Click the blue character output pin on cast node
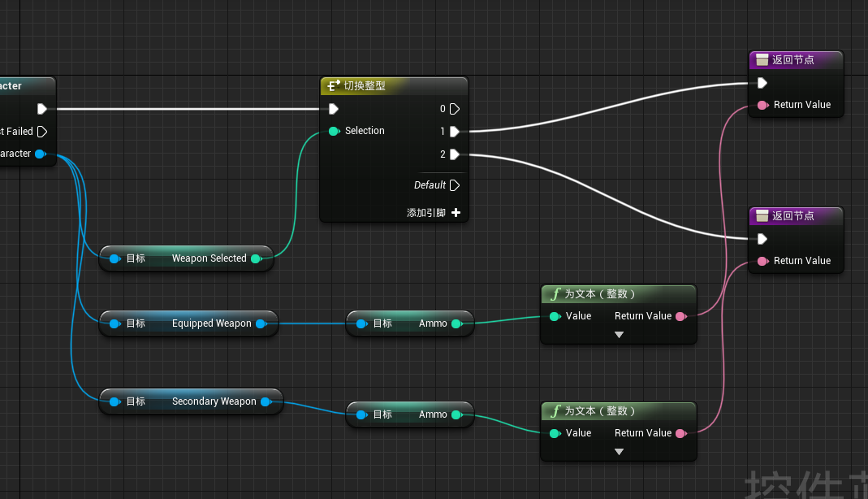This screenshot has height=499, width=868. [x=41, y=153]
